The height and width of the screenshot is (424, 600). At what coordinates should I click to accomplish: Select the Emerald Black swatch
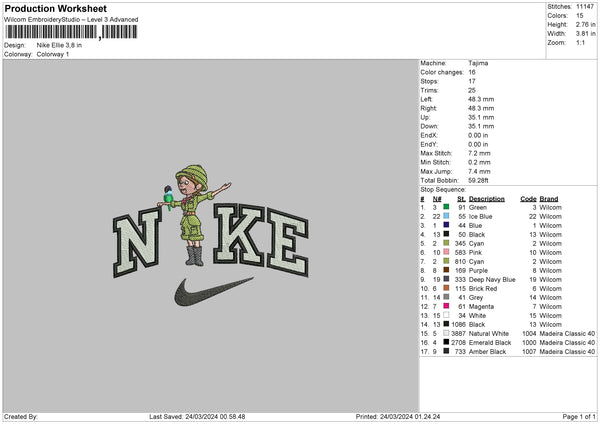[446, 342]
